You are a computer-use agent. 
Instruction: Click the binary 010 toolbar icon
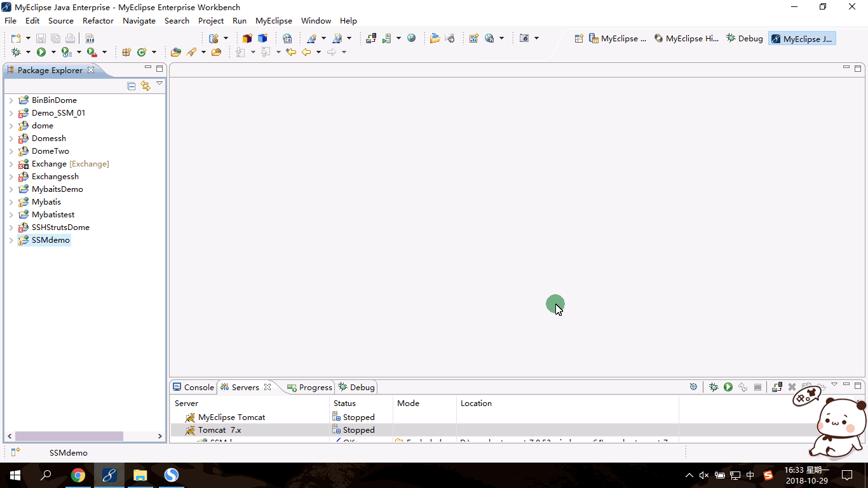90,39
